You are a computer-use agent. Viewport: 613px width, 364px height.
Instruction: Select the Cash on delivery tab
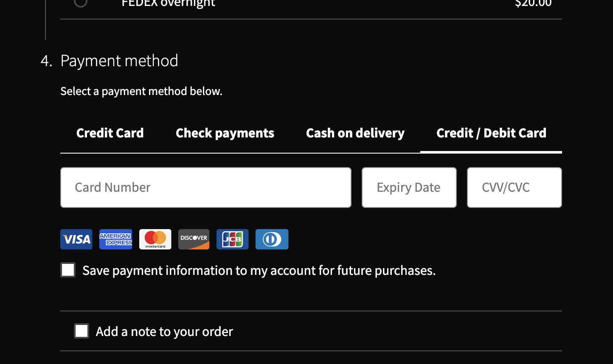point(355,133)
